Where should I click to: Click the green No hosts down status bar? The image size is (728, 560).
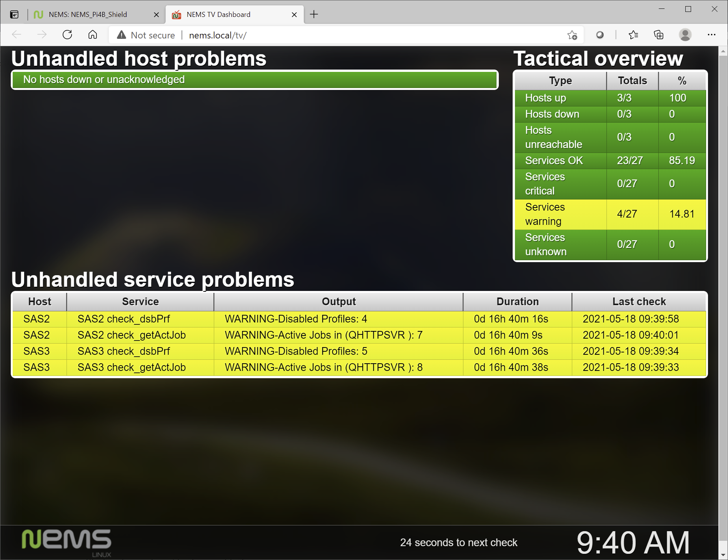coord(255,80)
